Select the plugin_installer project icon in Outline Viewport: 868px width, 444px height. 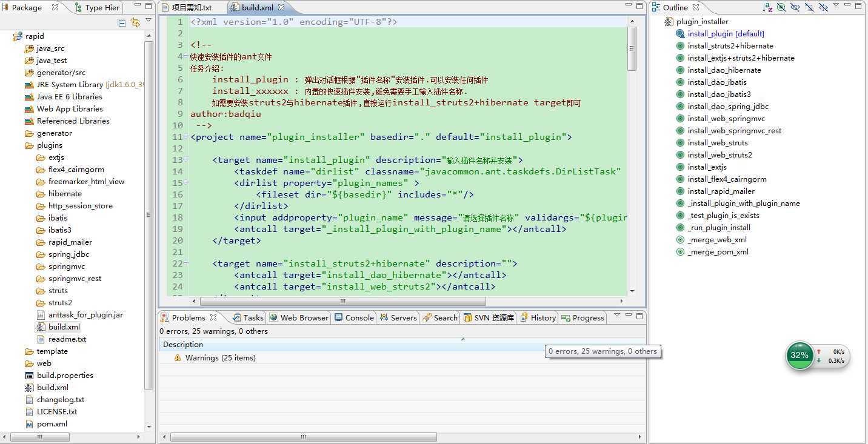(669, 22)
